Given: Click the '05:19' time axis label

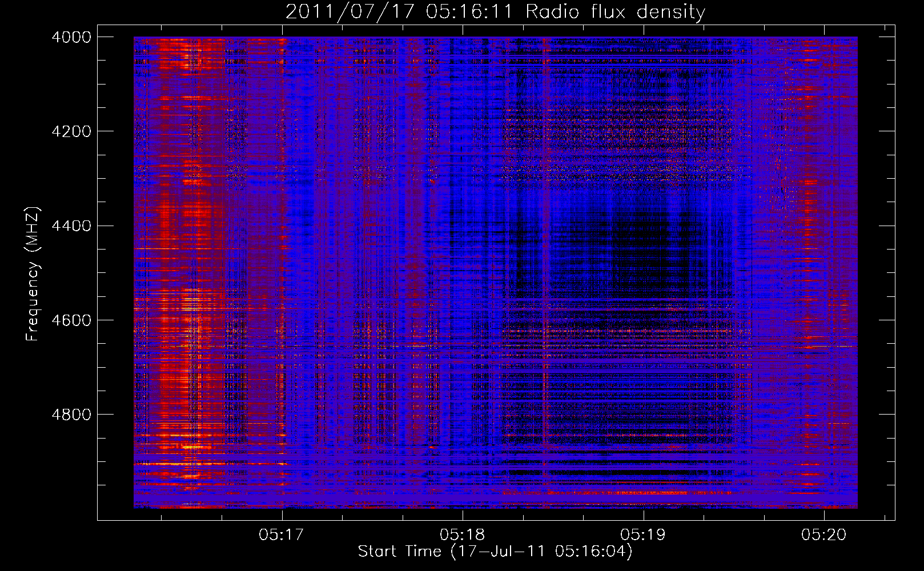Looking at the screenshot, I should 643,535.
